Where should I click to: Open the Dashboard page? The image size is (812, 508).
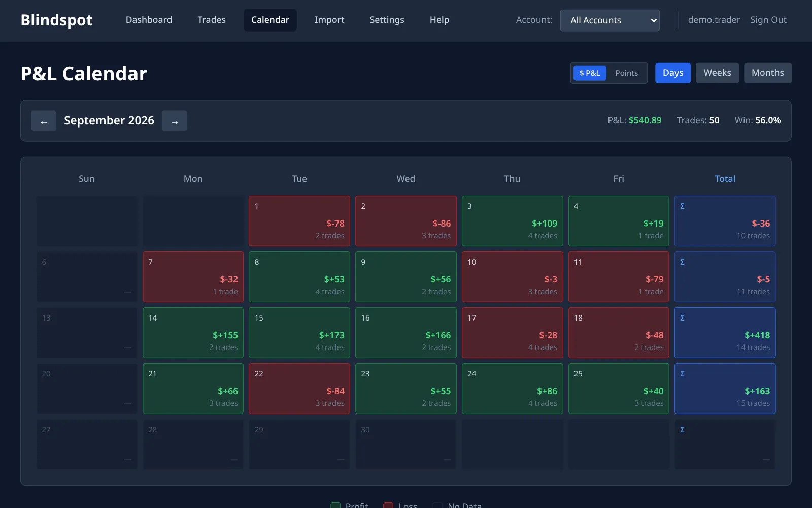click(x=149, y=20)
